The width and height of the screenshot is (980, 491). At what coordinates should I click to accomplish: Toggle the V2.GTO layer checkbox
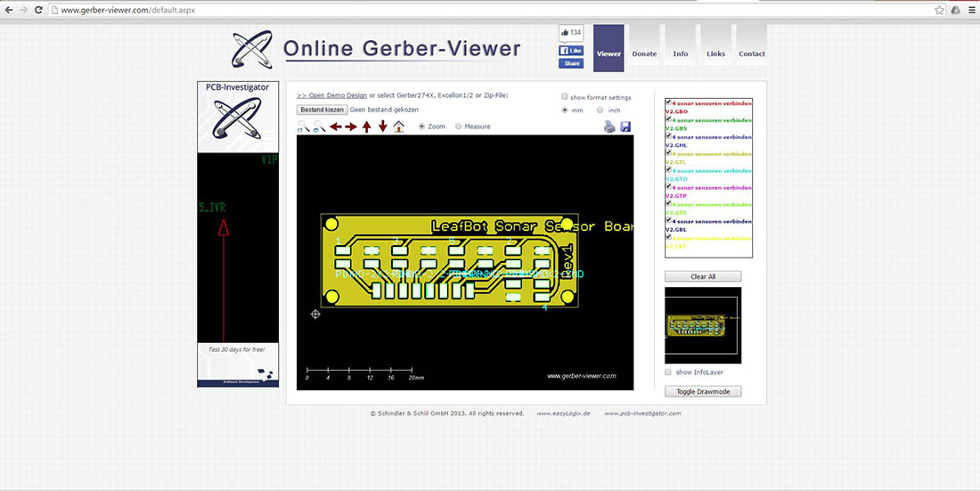[x=668, y=169]
